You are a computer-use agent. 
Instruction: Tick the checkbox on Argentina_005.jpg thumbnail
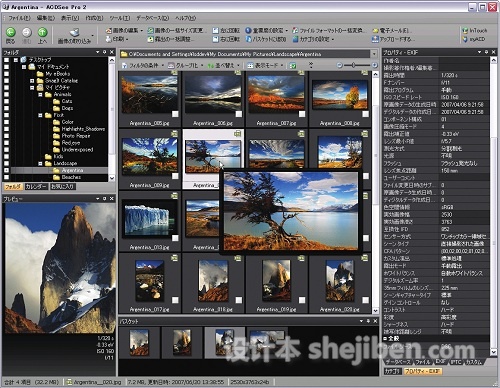point(175,114)
